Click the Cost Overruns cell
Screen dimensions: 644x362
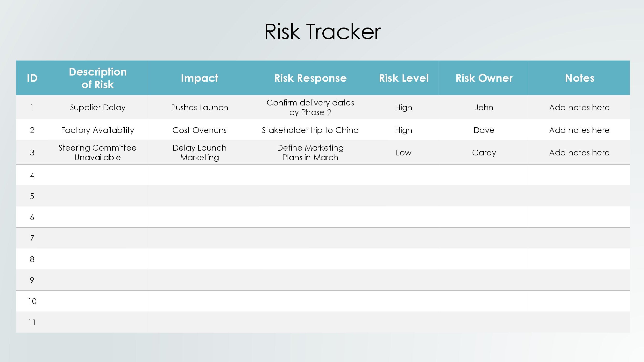tap(199, 130)
